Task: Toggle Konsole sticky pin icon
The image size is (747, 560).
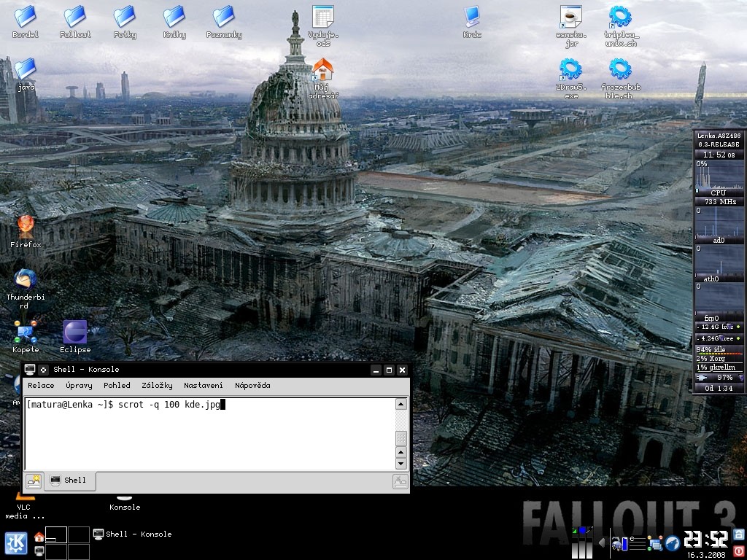Action: tap(43, 370)
